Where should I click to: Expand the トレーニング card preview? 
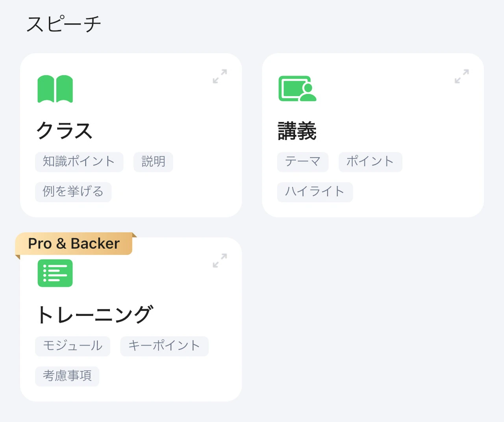[x=220, y=261]
